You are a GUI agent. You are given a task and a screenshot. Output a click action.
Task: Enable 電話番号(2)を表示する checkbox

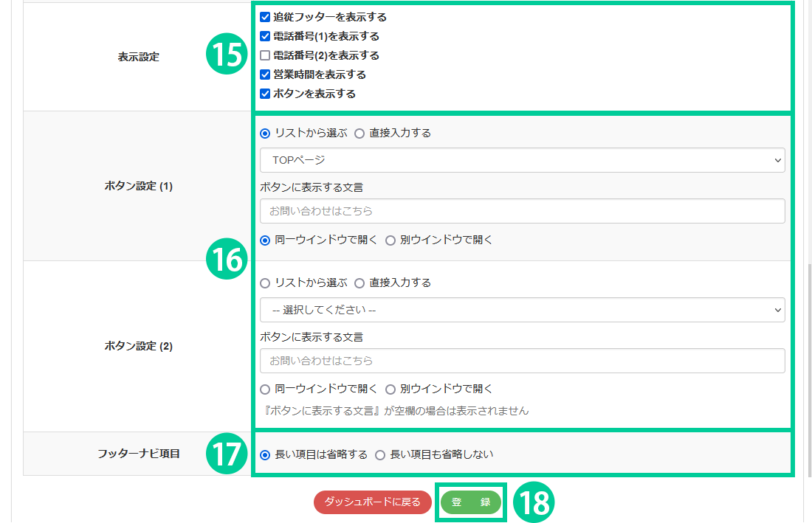coord(265,55)
